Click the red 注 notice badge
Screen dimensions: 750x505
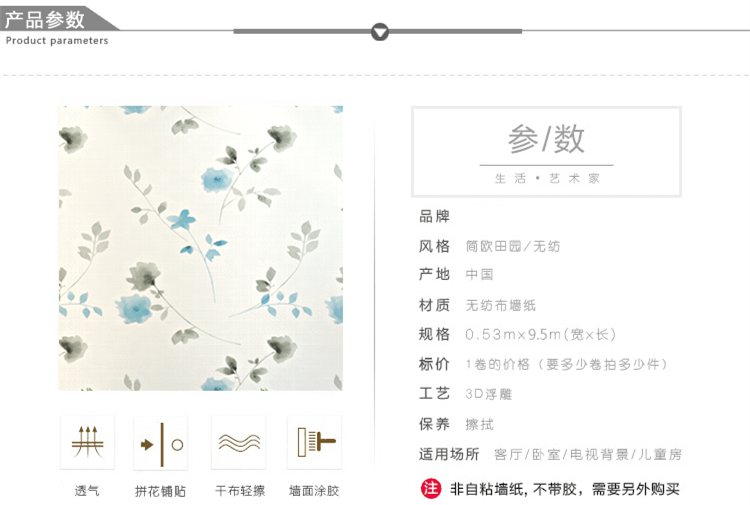[430, 488]
